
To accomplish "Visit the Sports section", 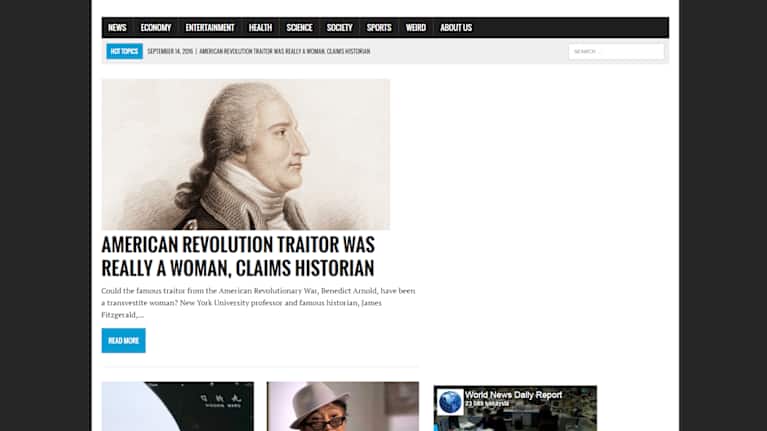I will pos(379,28).
